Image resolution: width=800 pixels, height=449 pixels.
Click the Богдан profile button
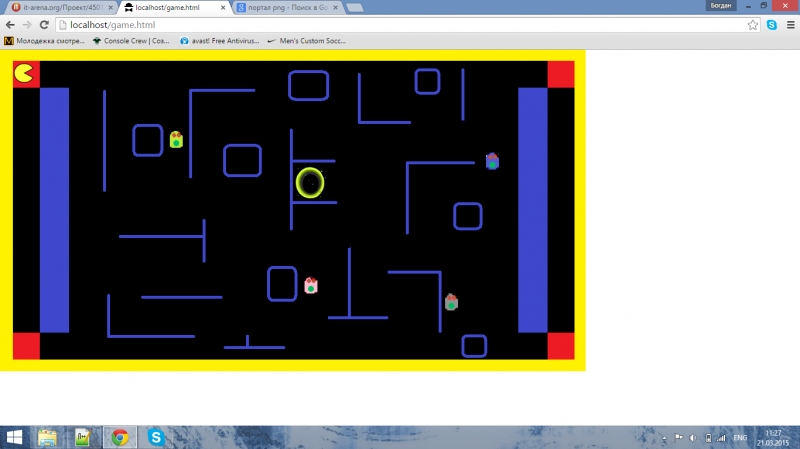click(720, 5)
